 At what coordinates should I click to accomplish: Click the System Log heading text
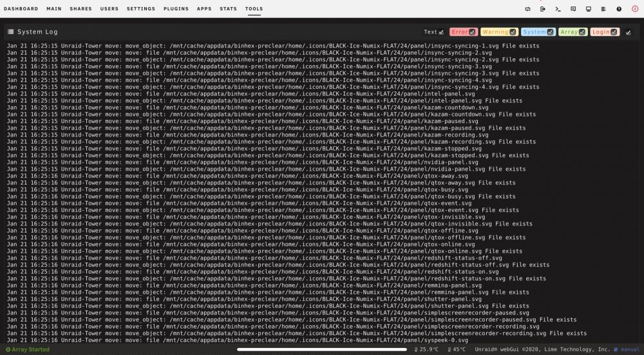click(x=37, y=32)
